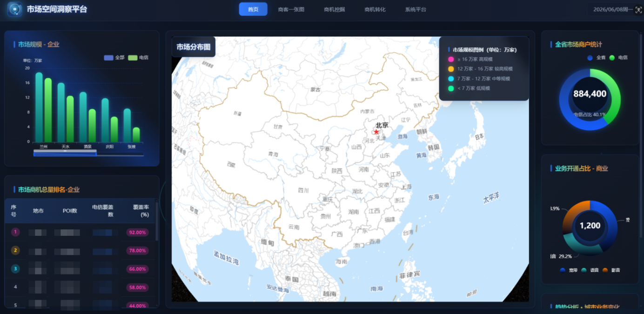Click rank 3 badge in ranking table
Image resolution: width=644 pixels, height=314 pixels.
[15, 269]
